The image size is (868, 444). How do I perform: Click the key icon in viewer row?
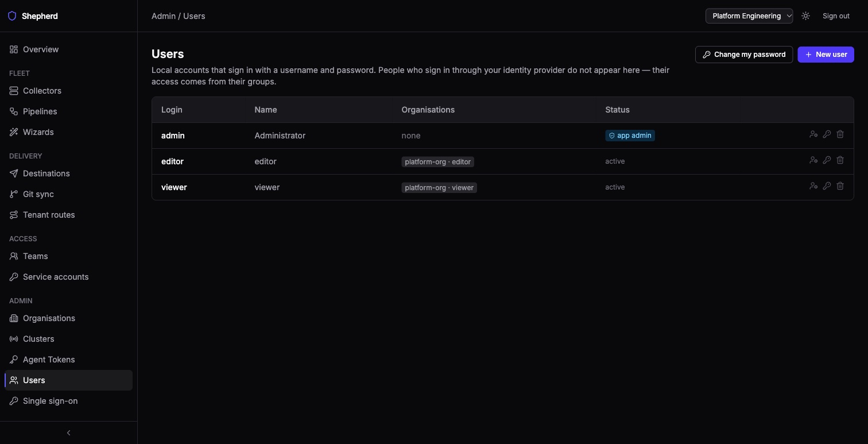tap(827, 186)
